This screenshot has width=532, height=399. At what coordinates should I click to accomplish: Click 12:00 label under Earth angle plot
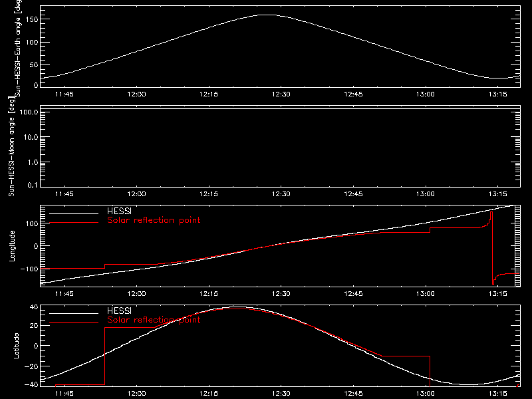pos(136,94)
